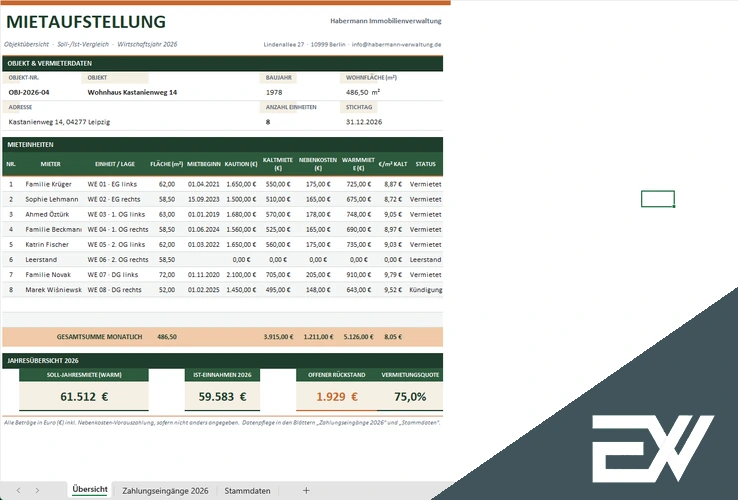The width and height of the screenshot is (738, 500).
Task: Select total Nebenkosten 1.211,00 €
Action: [318, 337]
